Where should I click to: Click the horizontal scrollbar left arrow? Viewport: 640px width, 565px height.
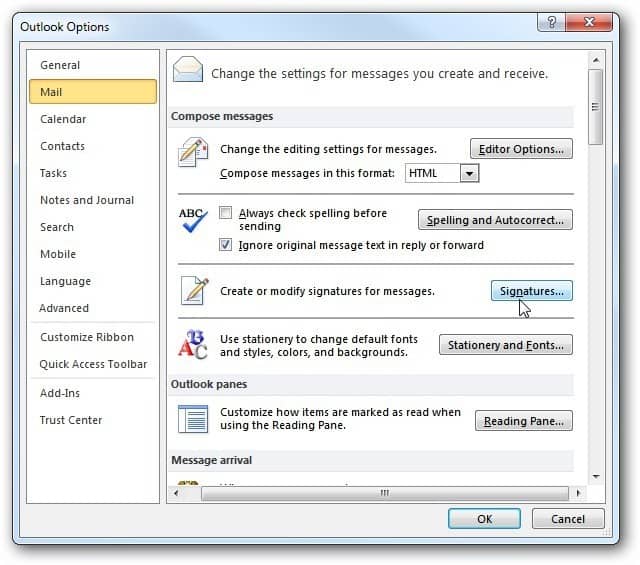[176, 493]
